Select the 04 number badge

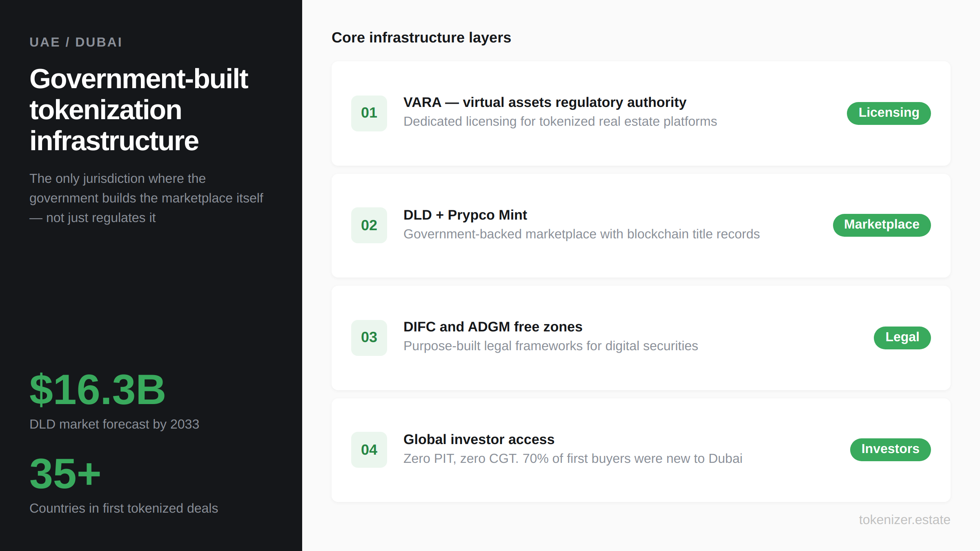(x=369, y=449)
